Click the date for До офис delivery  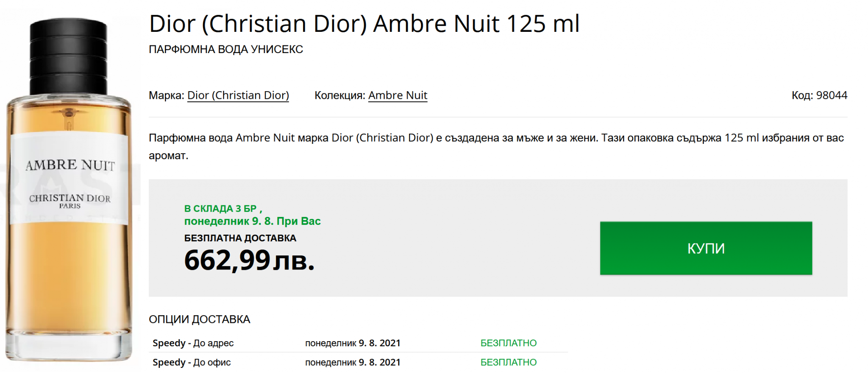(x=353, y=362)
